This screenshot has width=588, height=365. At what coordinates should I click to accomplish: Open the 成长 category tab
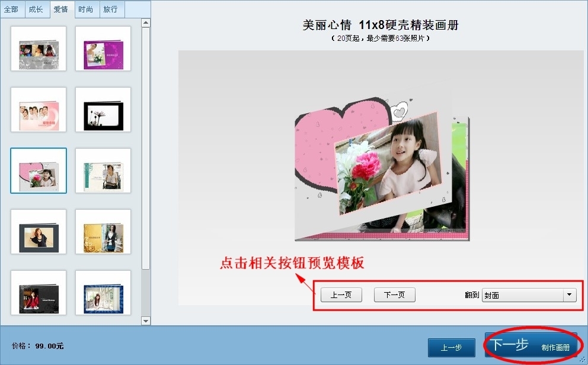pos(36,9)
